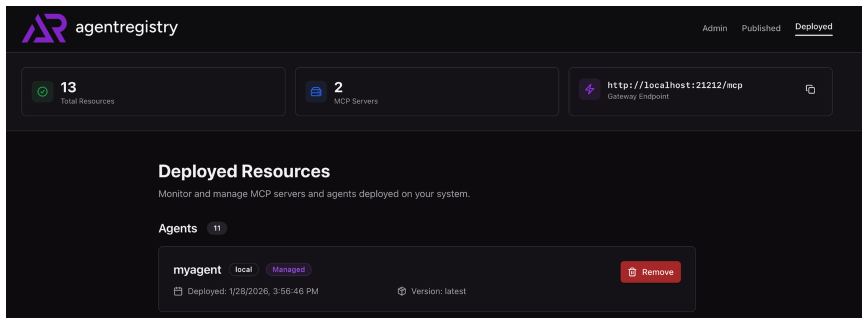Switch to the Published tab

point(761,28)
